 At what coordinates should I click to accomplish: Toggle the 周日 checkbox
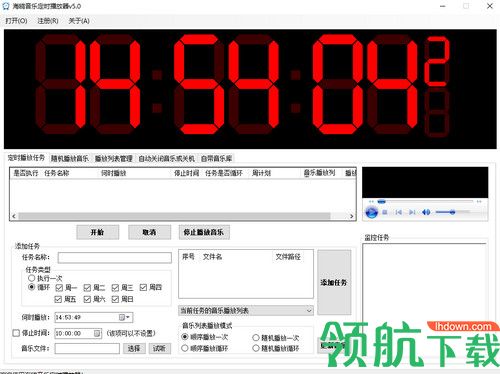(115, 299)
